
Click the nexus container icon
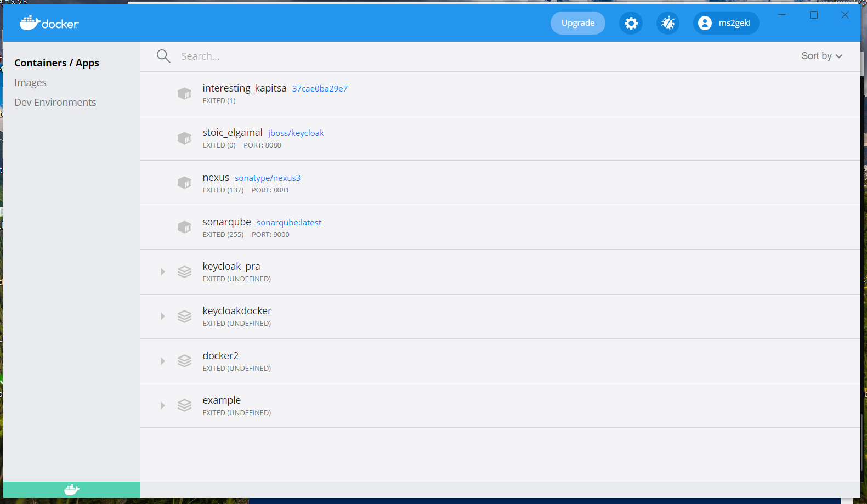click(184, 183)
